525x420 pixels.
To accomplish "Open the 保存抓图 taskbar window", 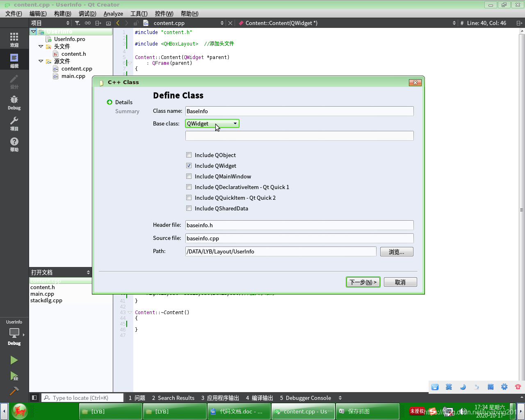I will click(x=367, y=411).
